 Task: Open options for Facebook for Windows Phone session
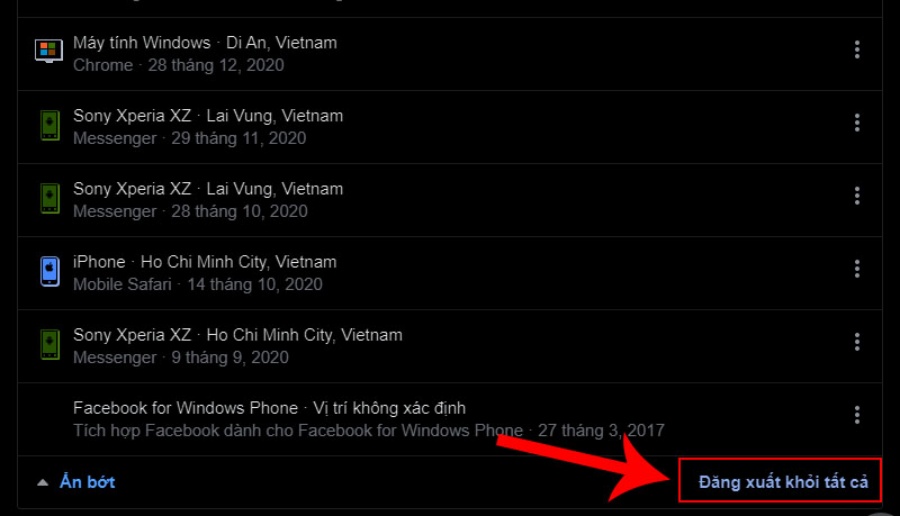(x=856, y=415)
